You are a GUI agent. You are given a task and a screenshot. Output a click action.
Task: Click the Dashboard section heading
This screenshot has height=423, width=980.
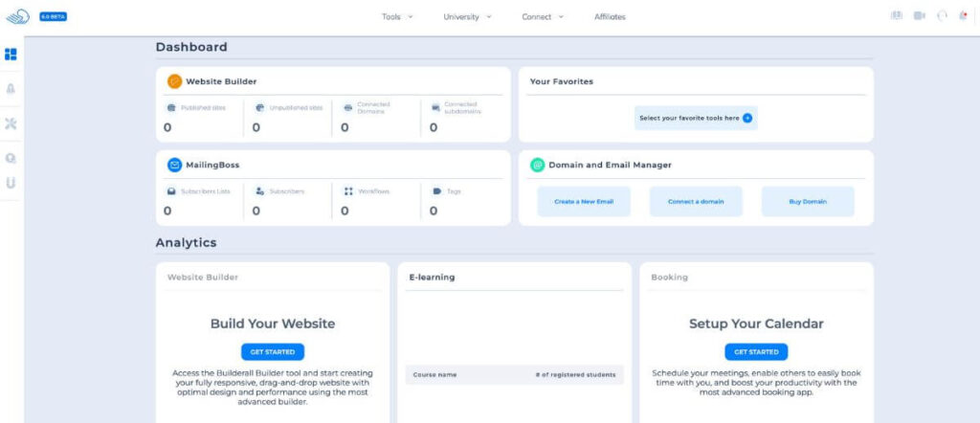[191, 47]
